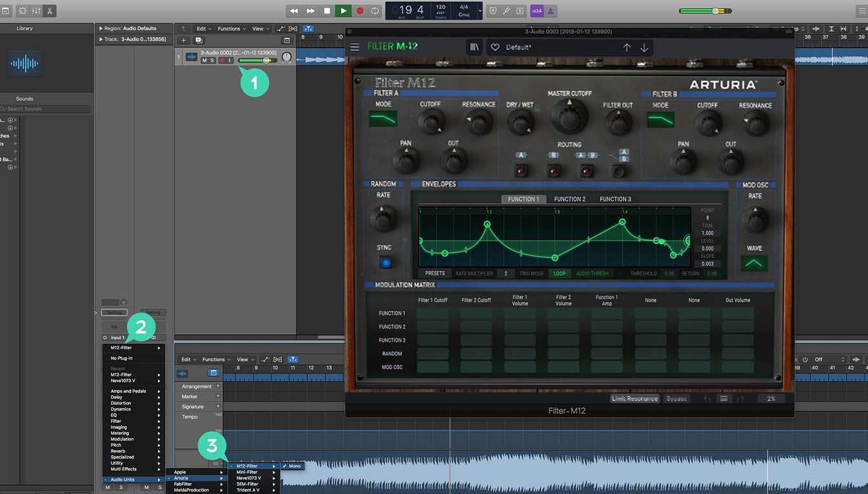This screenshot has height=494, width=868.
Task: Solo the 3-Audio 0002 track
Action: pos(212,60)
